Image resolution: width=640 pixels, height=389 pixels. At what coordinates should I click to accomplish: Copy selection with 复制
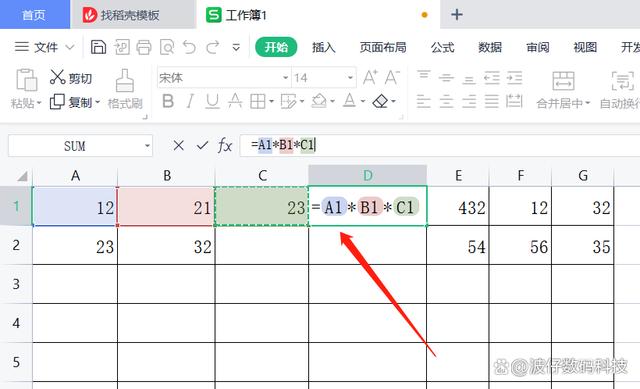[x=71, y=102]
